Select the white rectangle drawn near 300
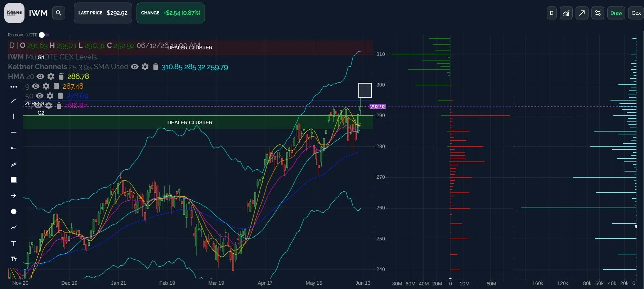The width and height of the screenshot is (644, 289). [365, 90]
